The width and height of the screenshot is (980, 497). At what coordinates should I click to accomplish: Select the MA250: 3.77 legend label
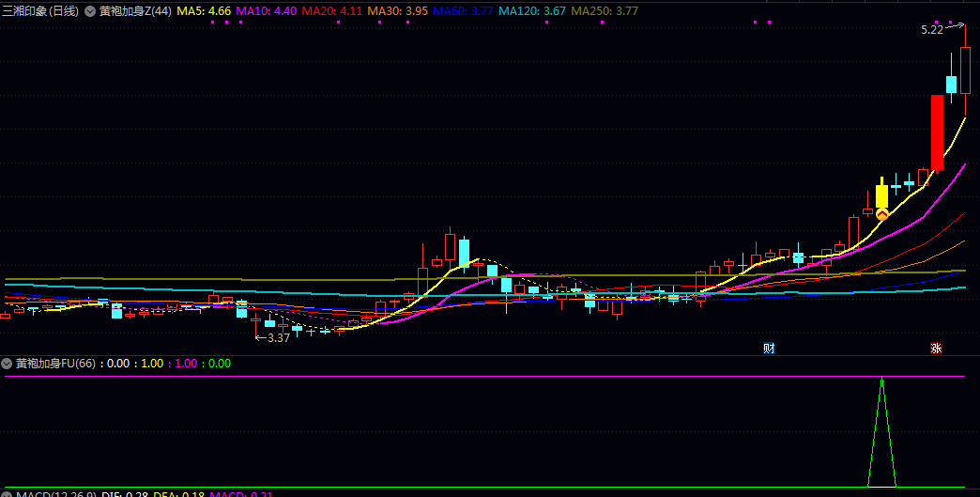pos(605,11)
